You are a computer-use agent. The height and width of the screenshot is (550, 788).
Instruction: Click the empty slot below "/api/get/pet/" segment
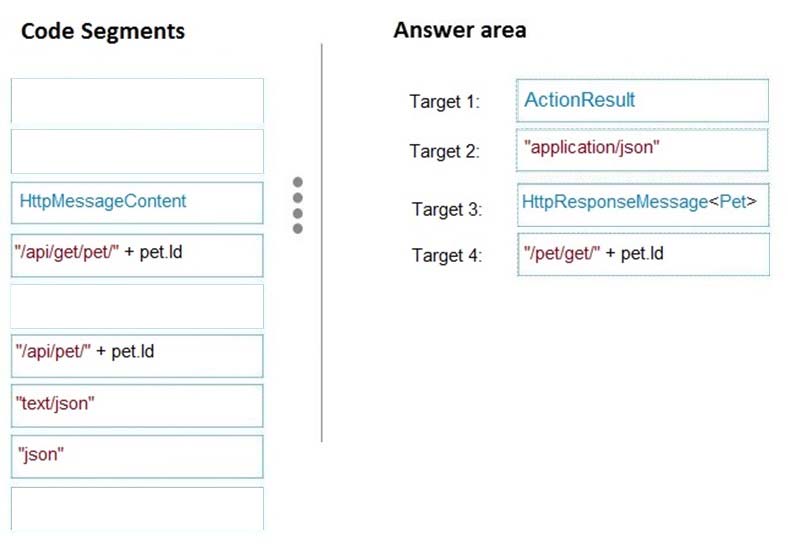click(137, 306)
